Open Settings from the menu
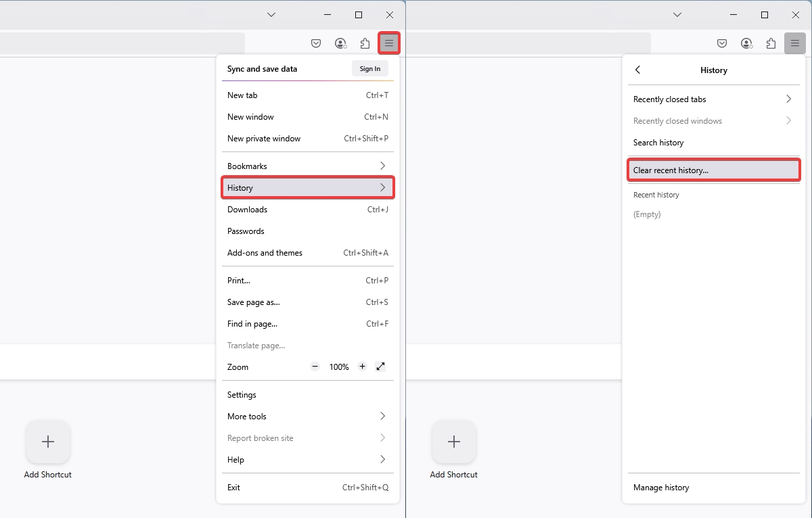 click(x=308, y=394)
